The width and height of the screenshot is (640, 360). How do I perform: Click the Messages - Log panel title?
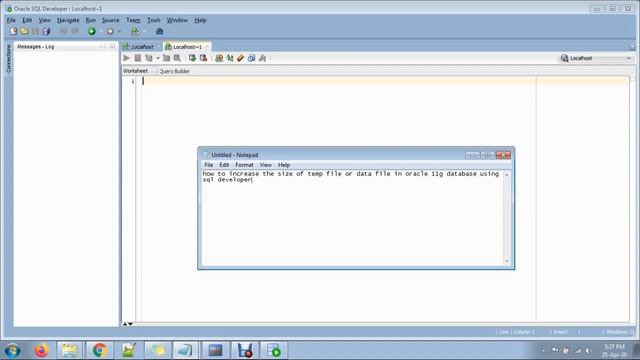tap(36, 47)
